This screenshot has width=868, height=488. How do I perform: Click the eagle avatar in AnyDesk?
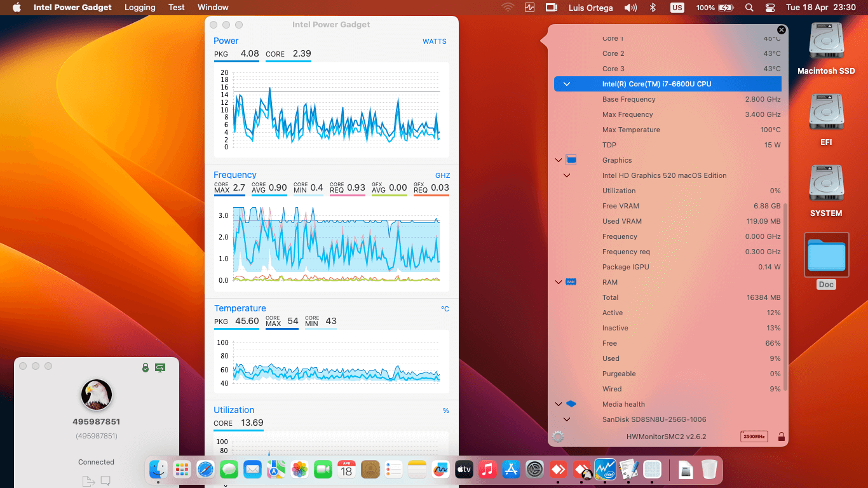pos(97,395)
